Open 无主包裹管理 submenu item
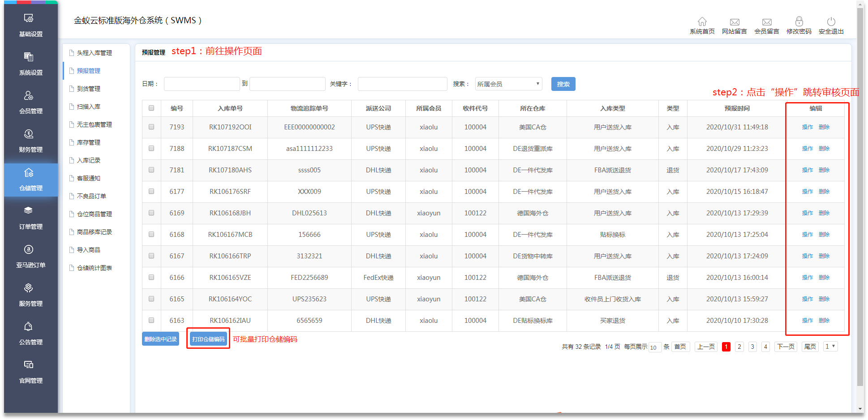This screenshot has width=868, height=420. click(94, 124)
